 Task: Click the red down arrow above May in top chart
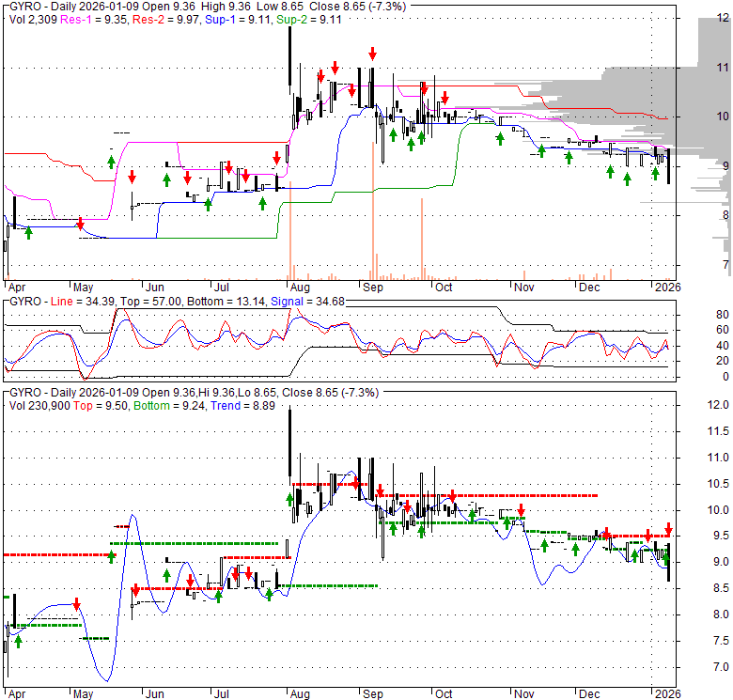tap(81, 224)
